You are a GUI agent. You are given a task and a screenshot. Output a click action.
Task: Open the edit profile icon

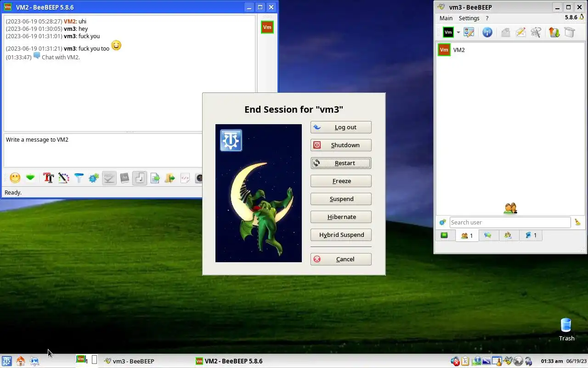pyautogui.click(x=469, y=32)
